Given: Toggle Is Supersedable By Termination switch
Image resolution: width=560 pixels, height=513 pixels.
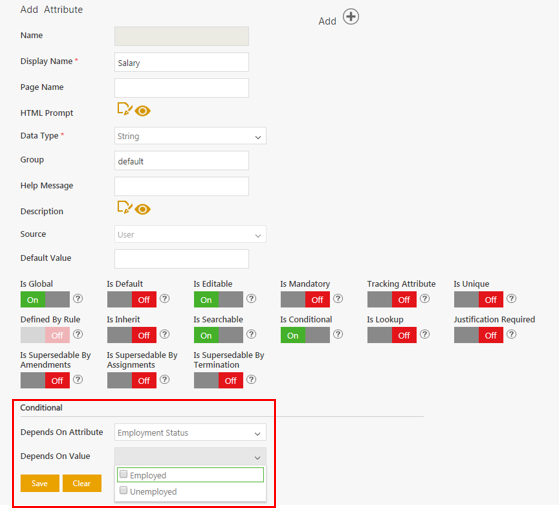Looking at the screenshot, I should [x=219, y=380].
